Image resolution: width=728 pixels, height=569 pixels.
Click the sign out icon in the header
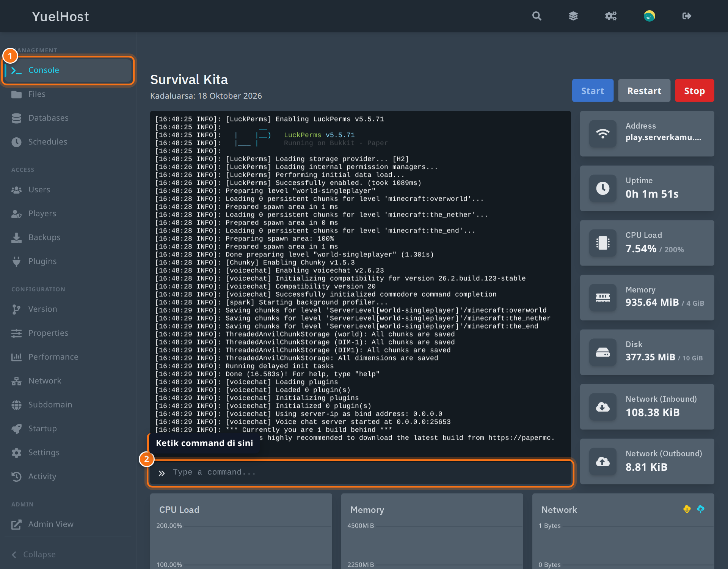click(687, 16)
